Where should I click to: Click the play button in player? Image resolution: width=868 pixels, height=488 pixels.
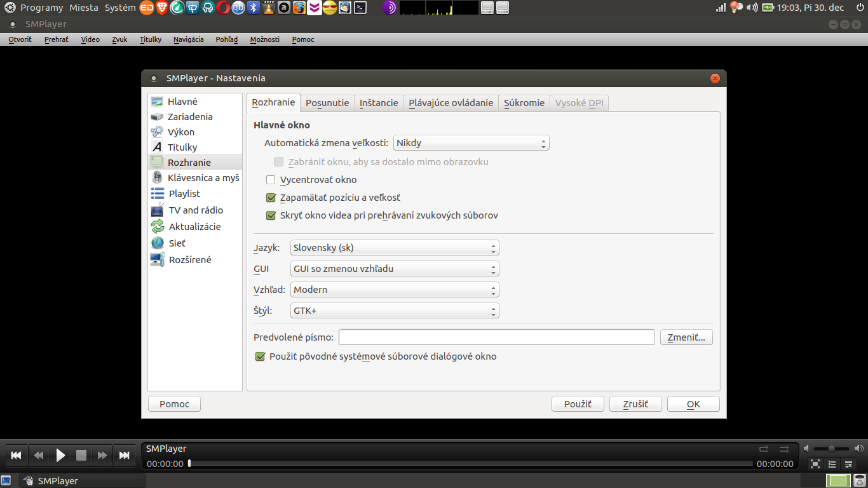click(60, 455)
